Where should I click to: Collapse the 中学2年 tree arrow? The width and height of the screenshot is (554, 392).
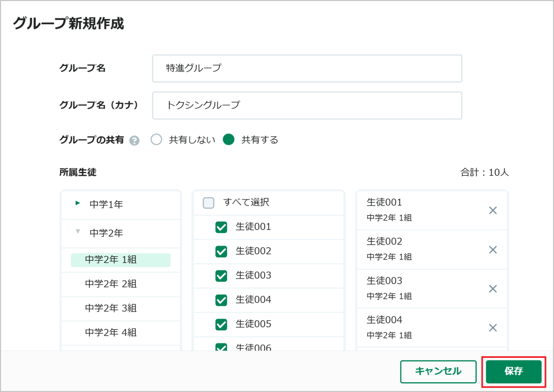[x=78, y=231]
